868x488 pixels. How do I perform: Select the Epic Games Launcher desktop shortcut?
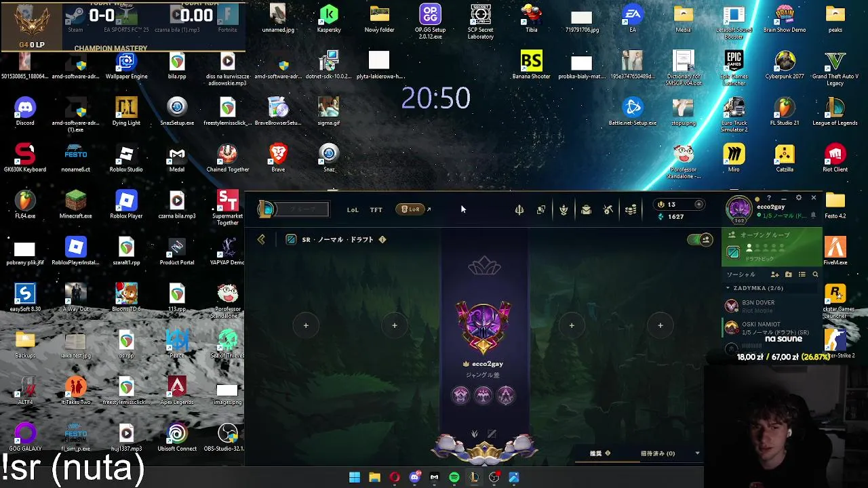(x=734, y=68)
